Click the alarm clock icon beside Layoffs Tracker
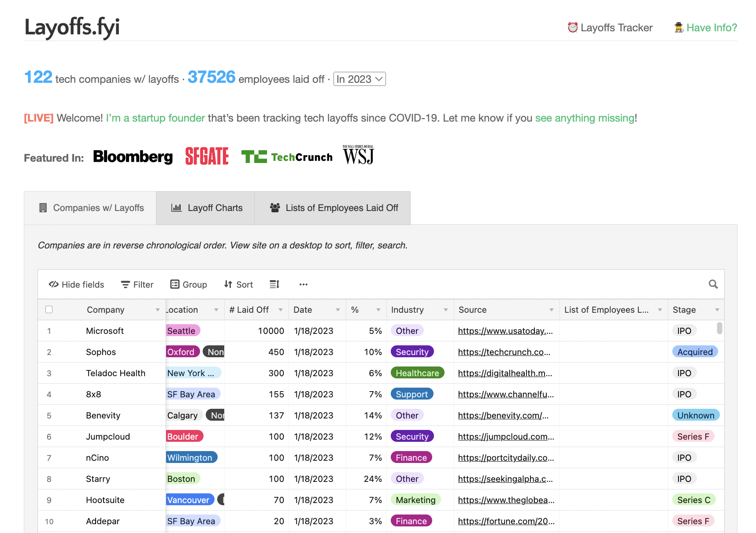Viewport: 756px width, 533px height. 572,27
